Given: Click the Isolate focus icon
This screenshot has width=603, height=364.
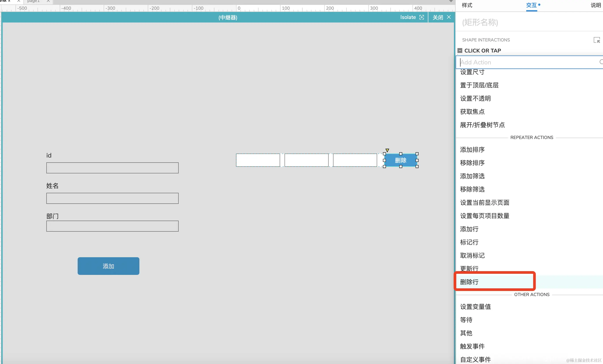Looking at the screenshot, I should tap(421, 17).
